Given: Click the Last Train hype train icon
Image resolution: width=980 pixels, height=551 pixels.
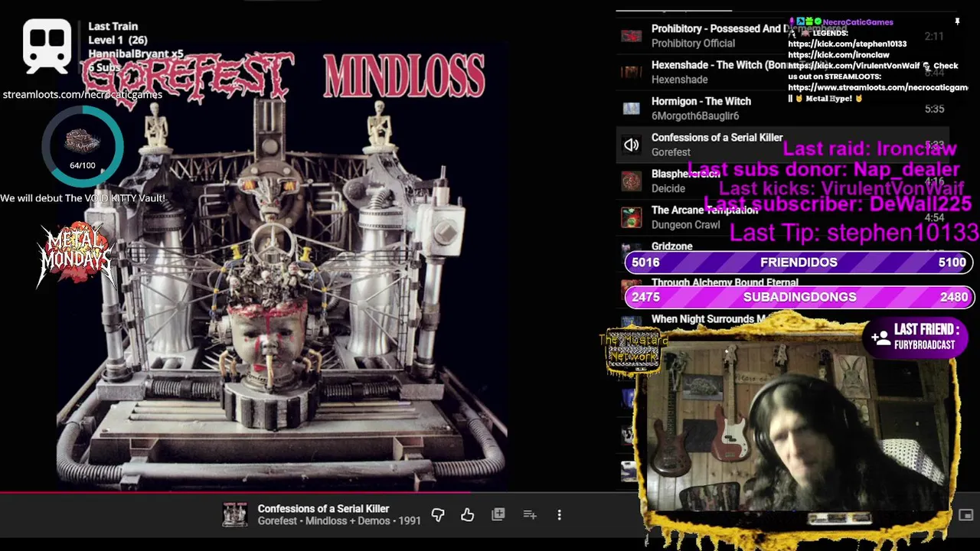Looking at the screenshot, I should pos(47,47).
